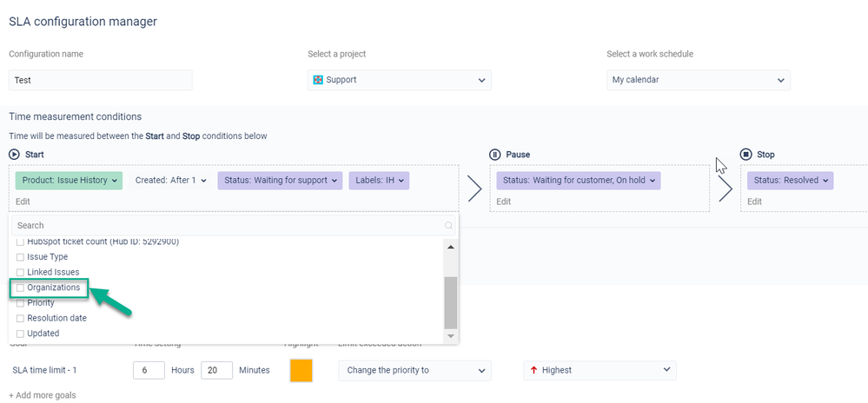This screenshot has height=403, width=868.
Task: Click Edit under the Pause conditions
Action: (504, 201)
